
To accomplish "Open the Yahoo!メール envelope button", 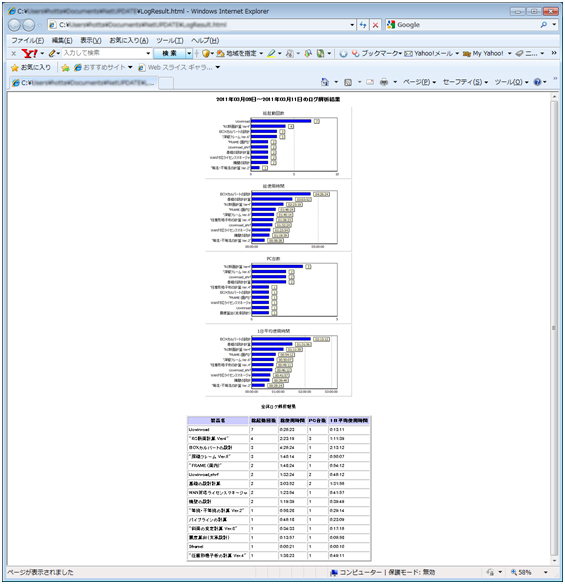I will pyautogui.click(x=429, y=54).
